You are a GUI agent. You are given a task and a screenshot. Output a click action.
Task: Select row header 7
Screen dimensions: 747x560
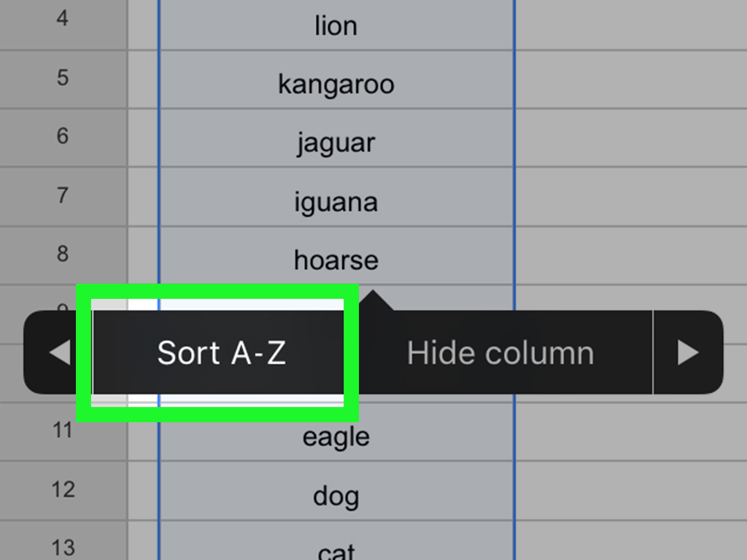[x=62, y=194]
